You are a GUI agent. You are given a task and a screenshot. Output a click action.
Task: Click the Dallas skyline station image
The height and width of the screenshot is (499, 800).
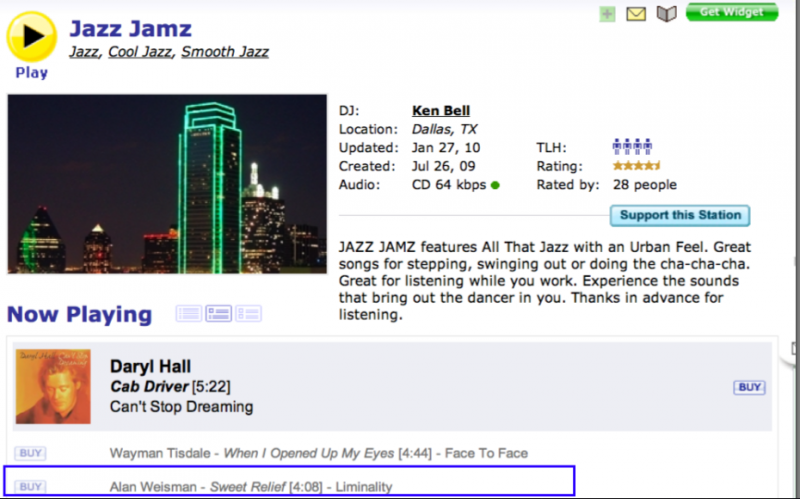coord(167,184)
